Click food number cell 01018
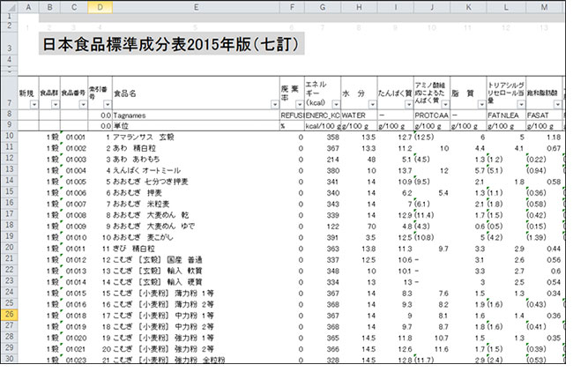Image resolution: width=588 pixels, height=372 pixels. click(74, 316)
